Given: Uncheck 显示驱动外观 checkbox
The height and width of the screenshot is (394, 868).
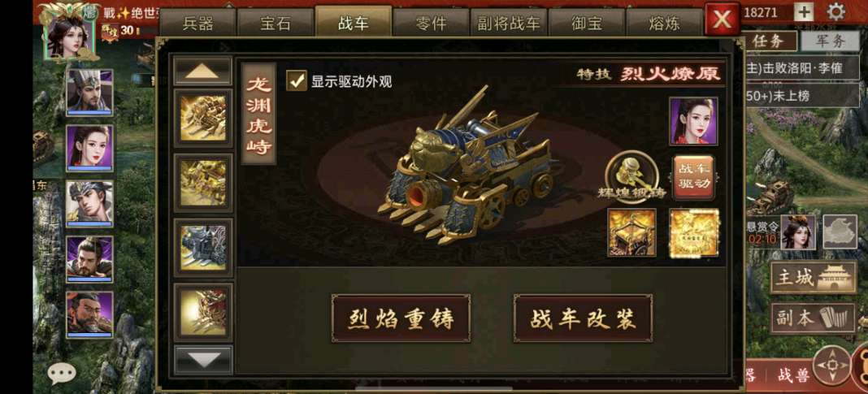Looking at the screenshot, I should pos(297,80).
